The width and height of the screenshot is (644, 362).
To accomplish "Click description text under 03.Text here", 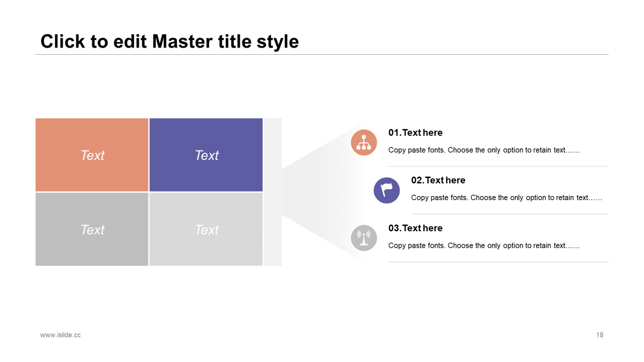I will (x=484, y=245).
